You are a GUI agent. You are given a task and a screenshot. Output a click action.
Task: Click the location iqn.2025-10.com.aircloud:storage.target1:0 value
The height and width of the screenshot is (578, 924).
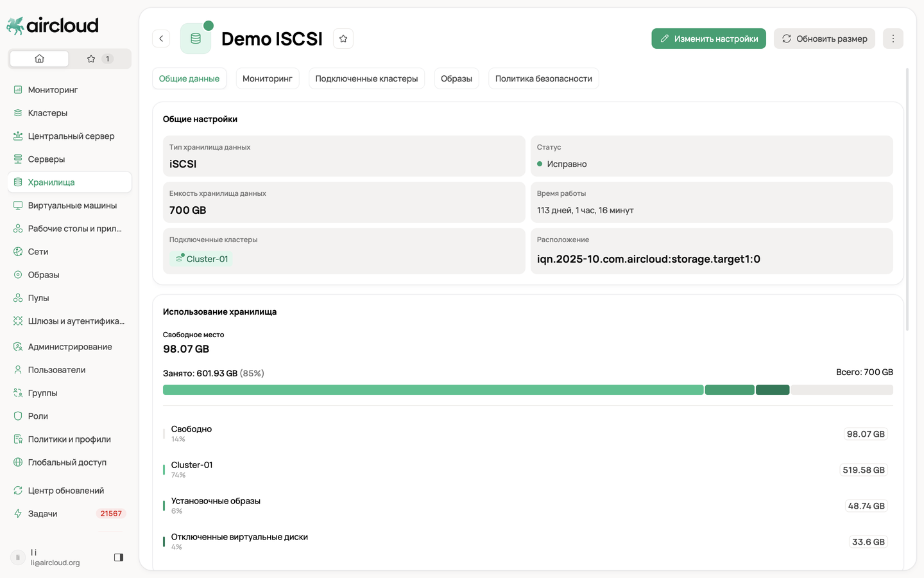coord(649,259)
